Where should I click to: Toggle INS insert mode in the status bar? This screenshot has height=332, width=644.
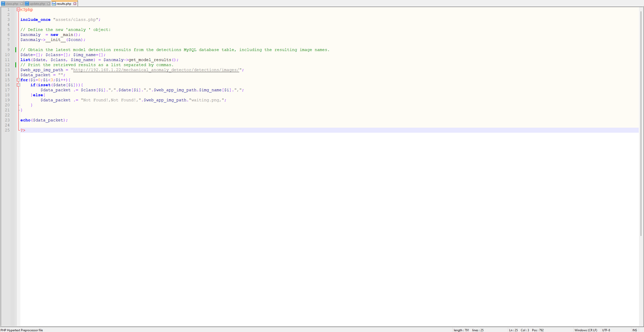[635, 330]
